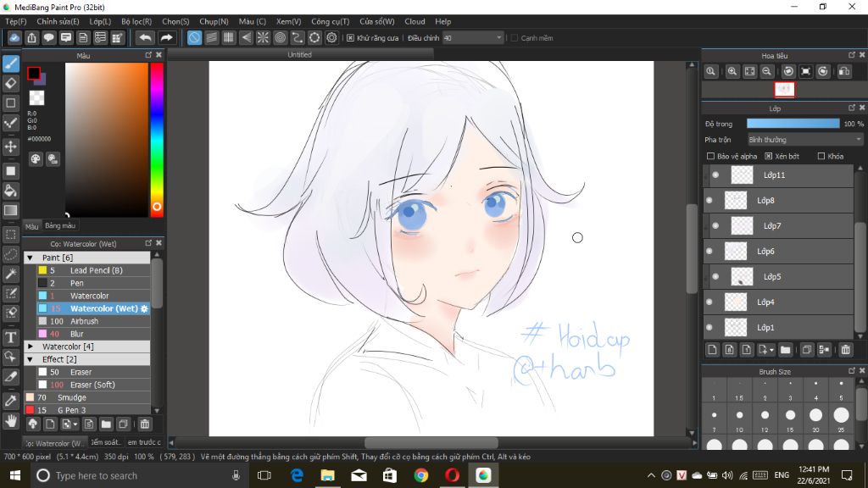Open the Tệp(F) menu
868x488 pixels.
click(x=15, y=21)
